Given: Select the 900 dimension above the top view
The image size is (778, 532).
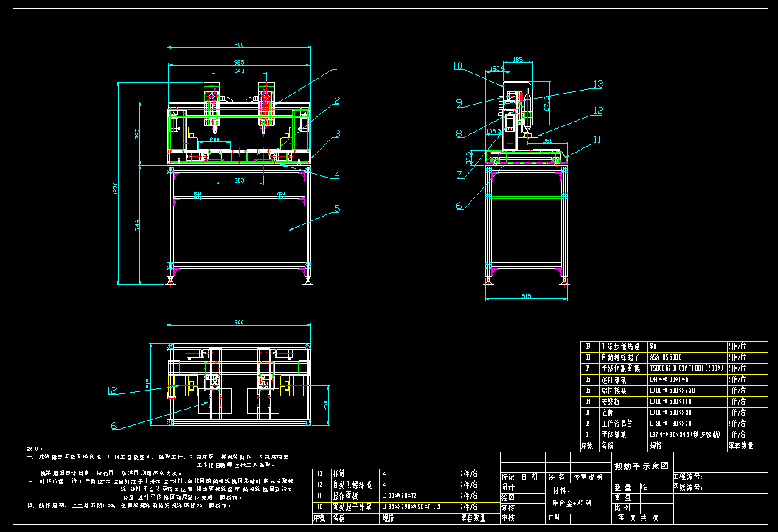Looking at the screenshot, I should 239,323.
